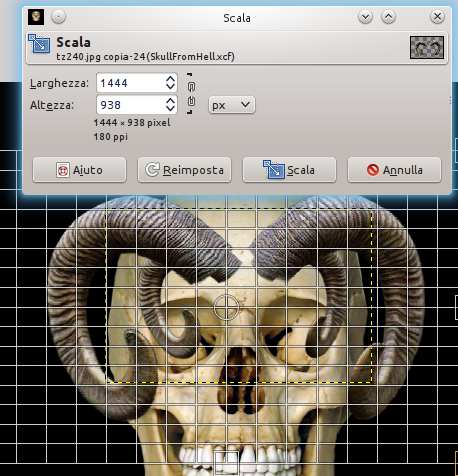The height and width of the screenshot is (476, 458).
Task: Close the Scala dialog window
Action: click(437, 17)
